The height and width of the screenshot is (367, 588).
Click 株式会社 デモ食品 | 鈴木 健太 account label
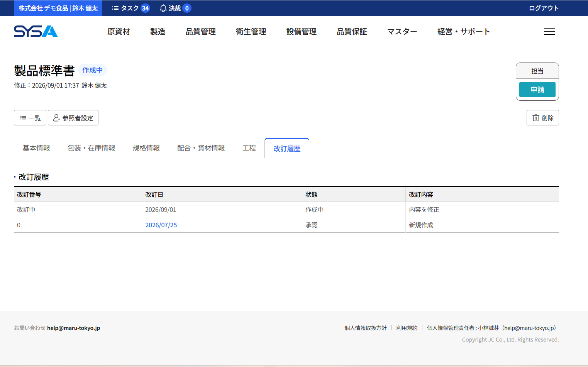click(x=58, y=8)
